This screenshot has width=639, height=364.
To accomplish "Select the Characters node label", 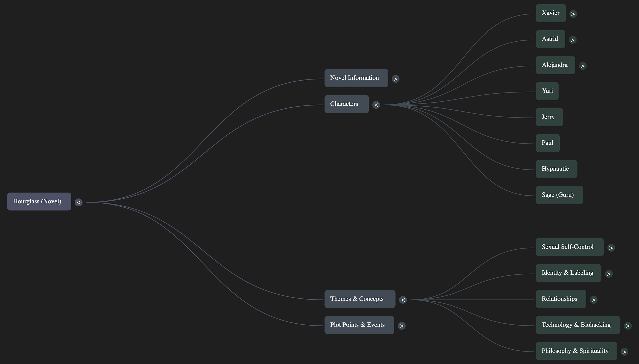I will coord(346,104).
